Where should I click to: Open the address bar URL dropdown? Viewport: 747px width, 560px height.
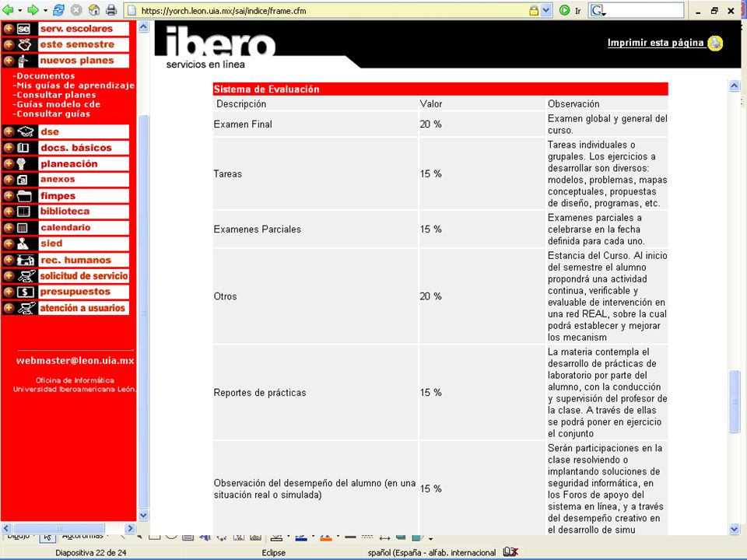[x=546, y=10]
